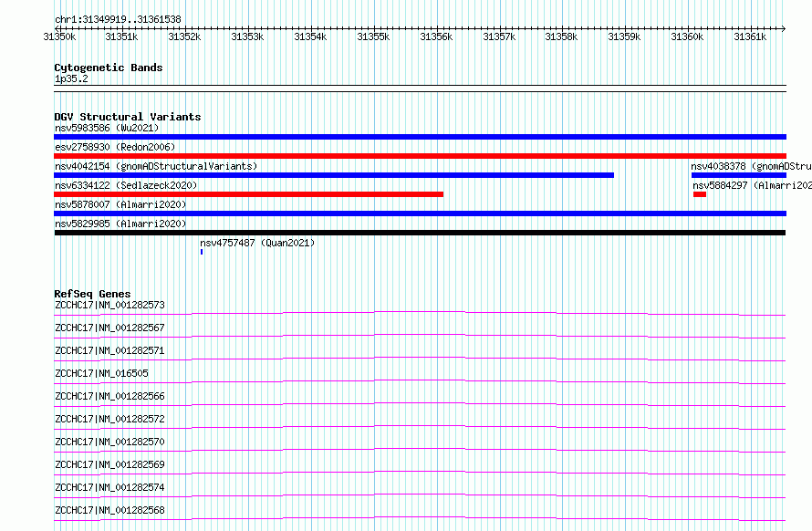812x531 pixels.
Task: Click the DGV Structural Variants track title
Action: coord(128,117)
